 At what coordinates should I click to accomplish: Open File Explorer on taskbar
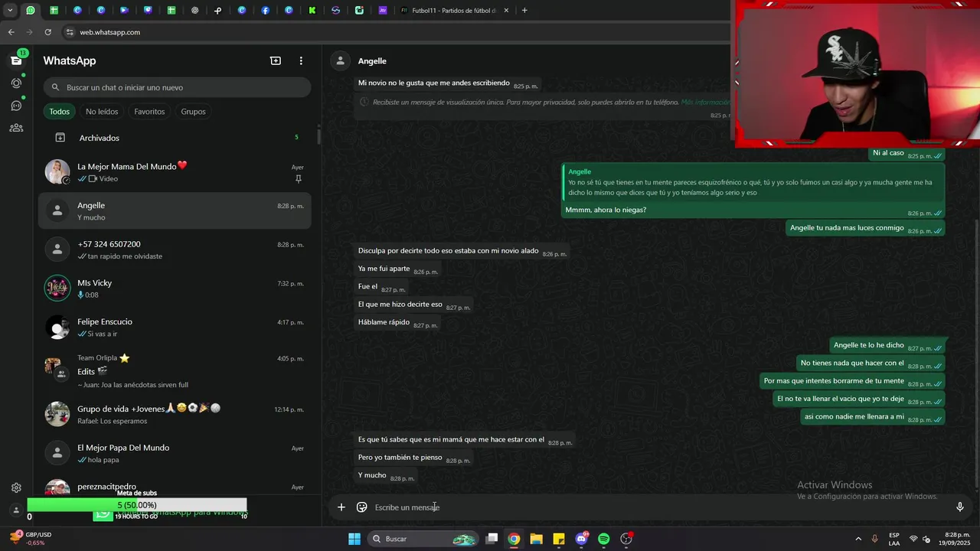(536, 539)
